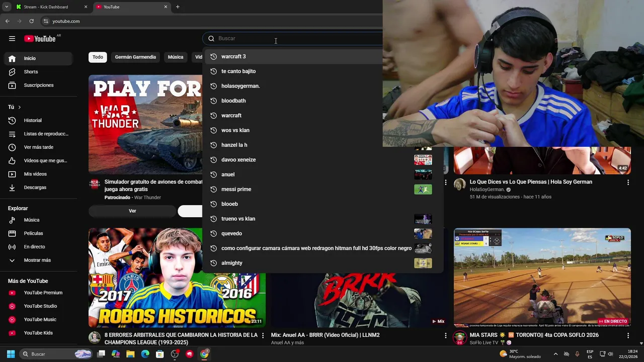
Task: Choose the 'quevedo' suggestion
Action: click(x=322, y=233)
